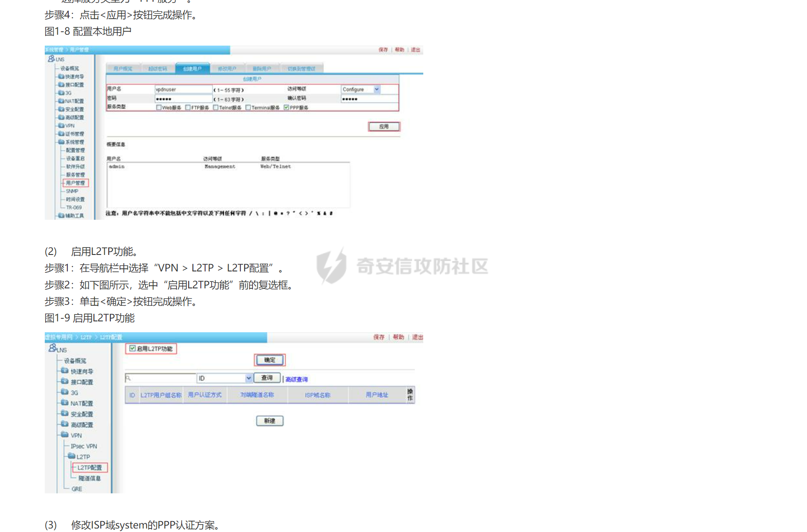This screenshot has width=807, height=532.
Task: Open the ID search-field dropdown
Action: click(x=249, y=378)
